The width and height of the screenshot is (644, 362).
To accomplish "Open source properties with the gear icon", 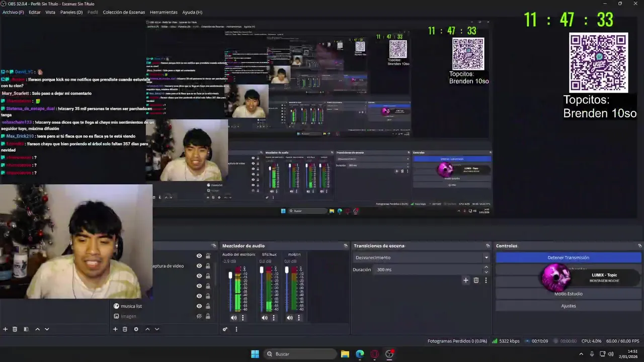I will click(136, 329).
